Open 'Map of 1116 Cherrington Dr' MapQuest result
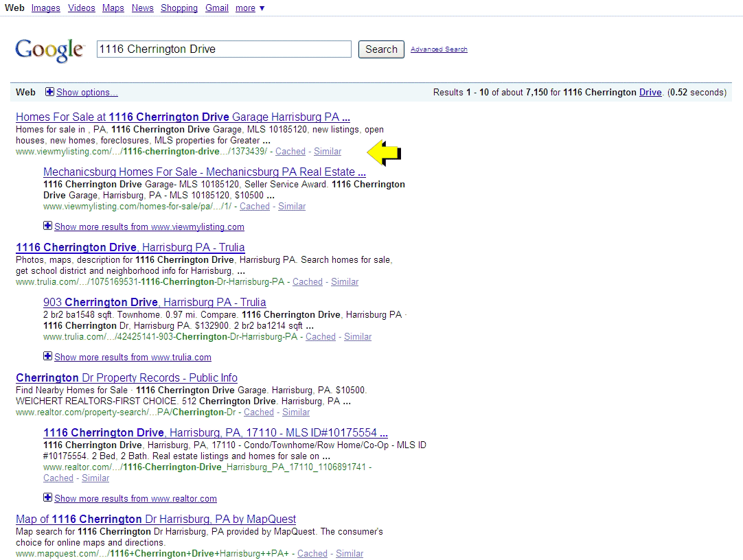The height and width of the screenshot is (560, 743). click(x=156, y=520)
